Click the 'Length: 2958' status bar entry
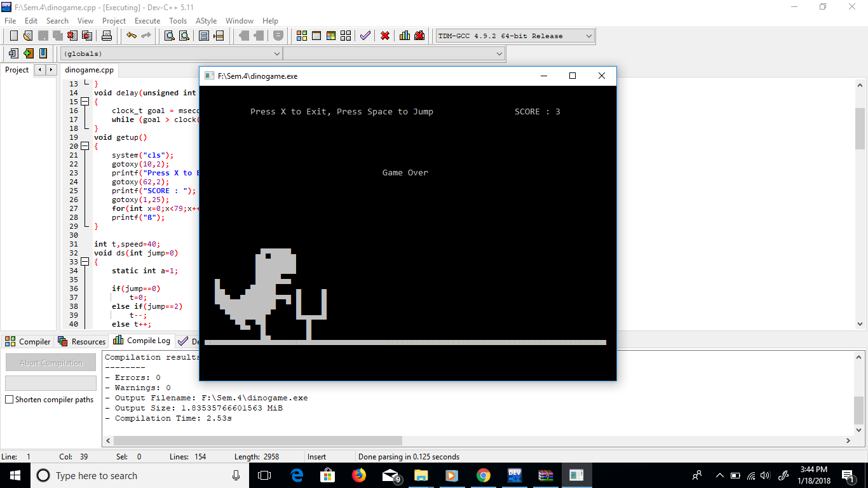The width and height of the screenshot is (868, 488). click(x=257, y=456)
